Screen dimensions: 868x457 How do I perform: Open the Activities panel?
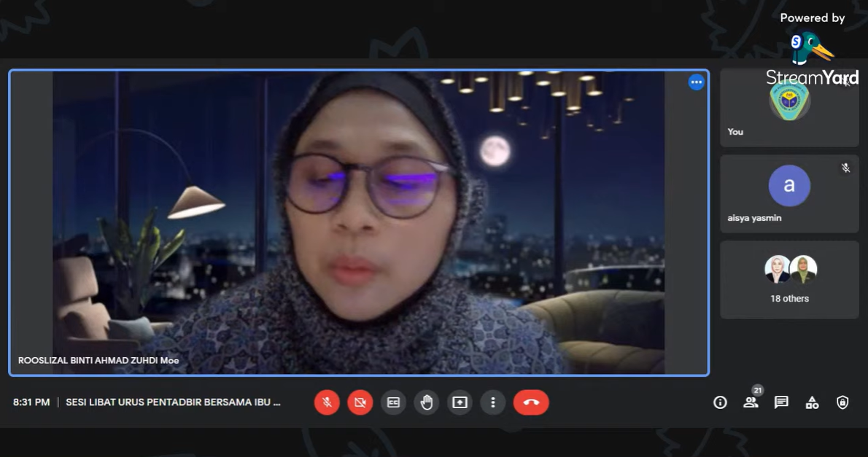coord(812,402)
